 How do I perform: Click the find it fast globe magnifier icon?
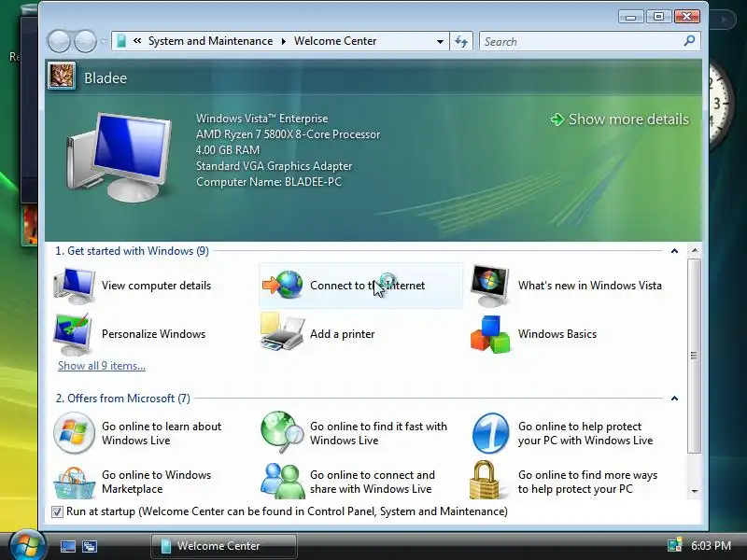coord(282,432)
